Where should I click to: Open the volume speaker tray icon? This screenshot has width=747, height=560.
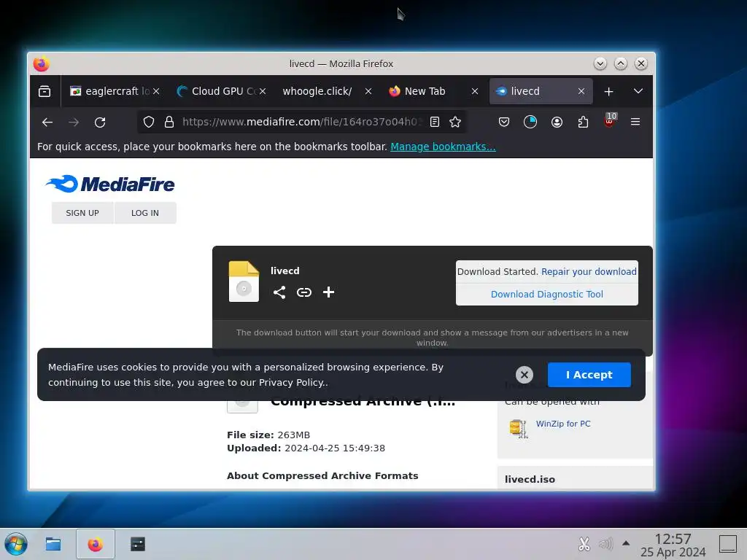605,543
